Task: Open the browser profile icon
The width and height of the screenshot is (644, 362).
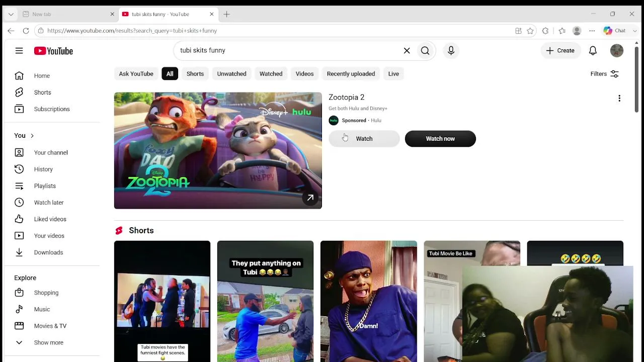Action: click(577, 31)
